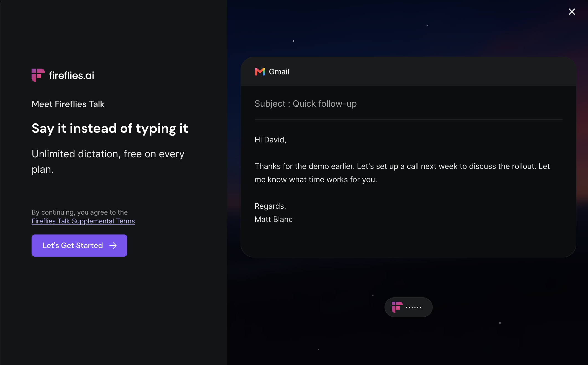This screenshot has height=365, width=588.
Task: Start onboarding with Let's Get Started
Action: pos(79,246)
